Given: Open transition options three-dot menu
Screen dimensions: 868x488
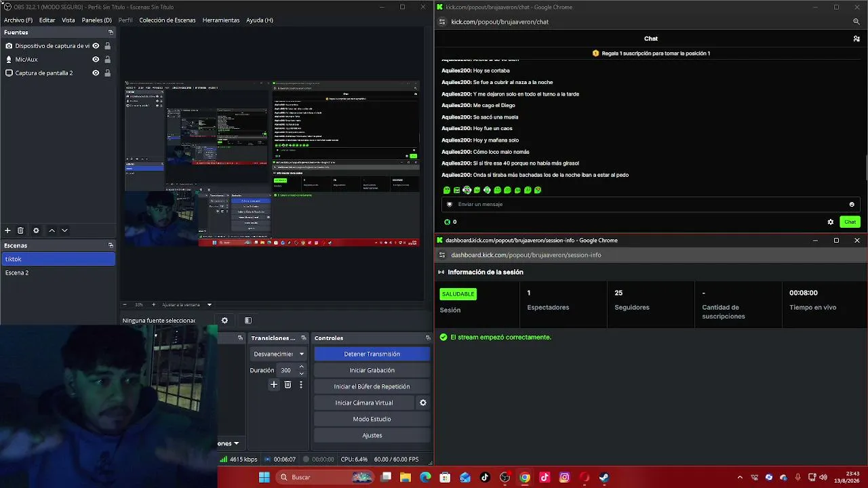Looking at the screenshot, I should point(301,385).
